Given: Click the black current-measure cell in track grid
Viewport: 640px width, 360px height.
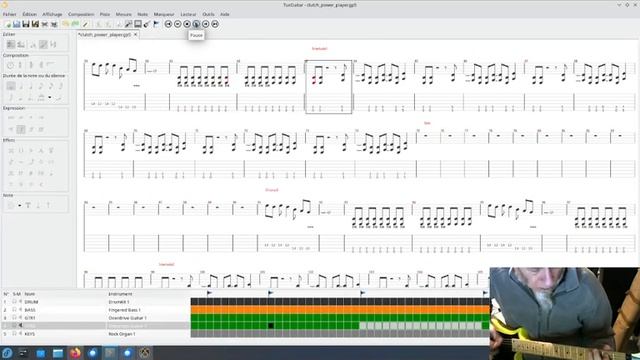Looking at the screenshot, I should [x=271, y=326].
